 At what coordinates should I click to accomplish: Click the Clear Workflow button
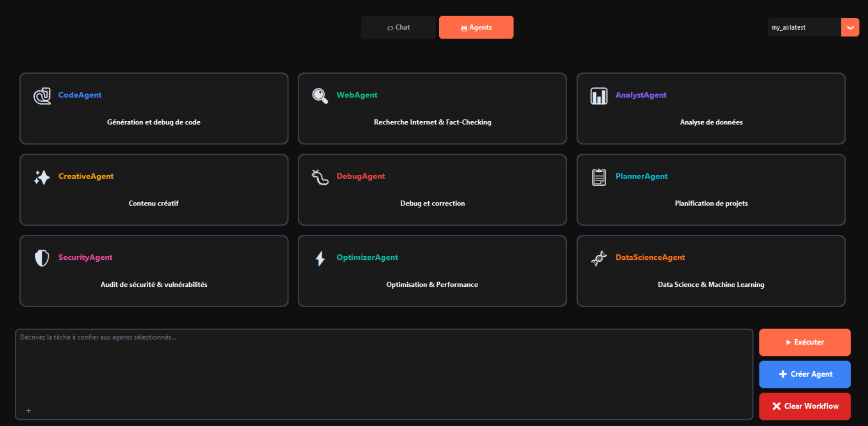tap(805, 406)
